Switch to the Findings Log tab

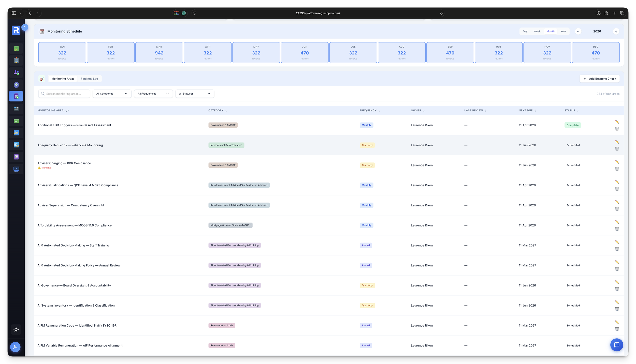click(x=89, y=79)
